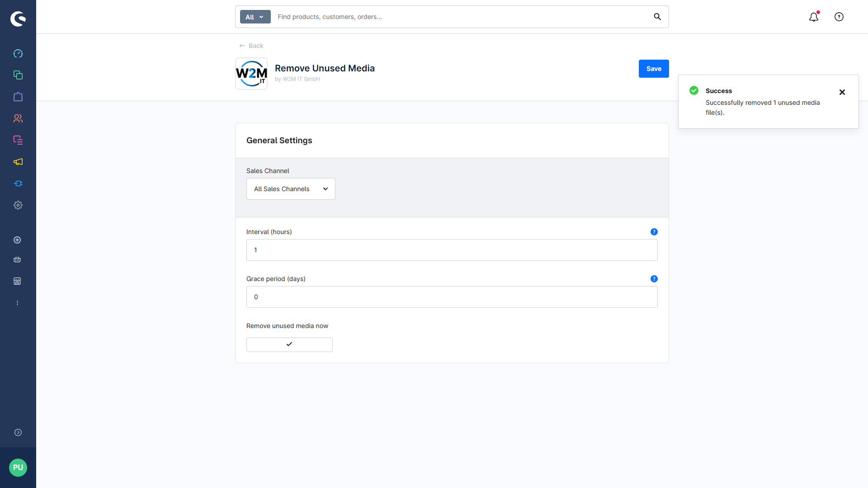Click the 'Remove Unused Media' title
The image size is (868, 488).
click(325, 68)
